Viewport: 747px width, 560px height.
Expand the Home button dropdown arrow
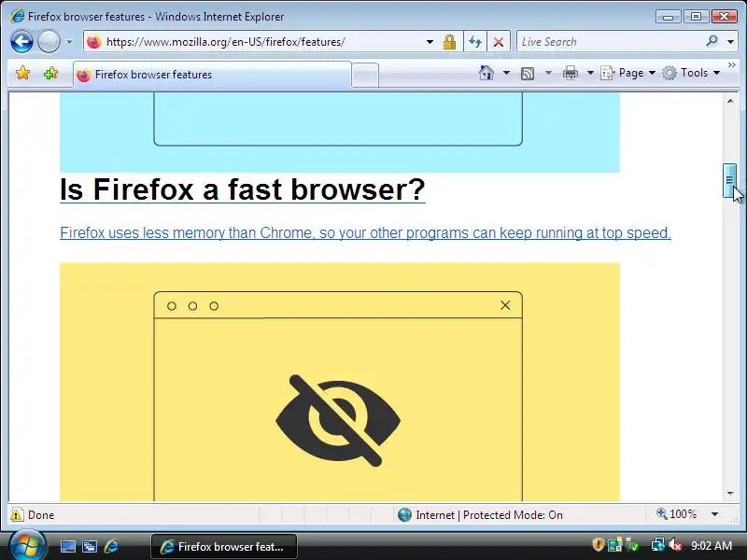coord(506,73)
